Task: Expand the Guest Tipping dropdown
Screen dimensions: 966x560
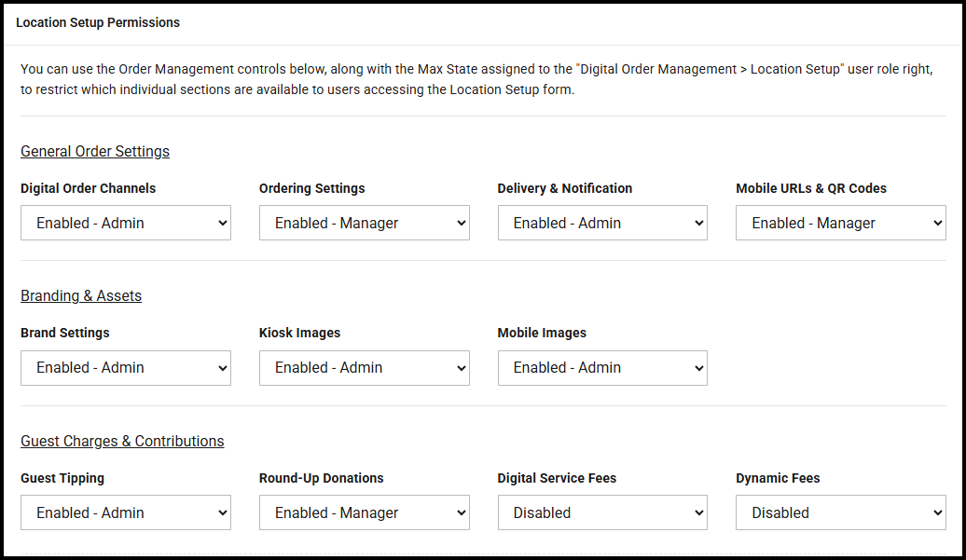Action: pos(125,512)
